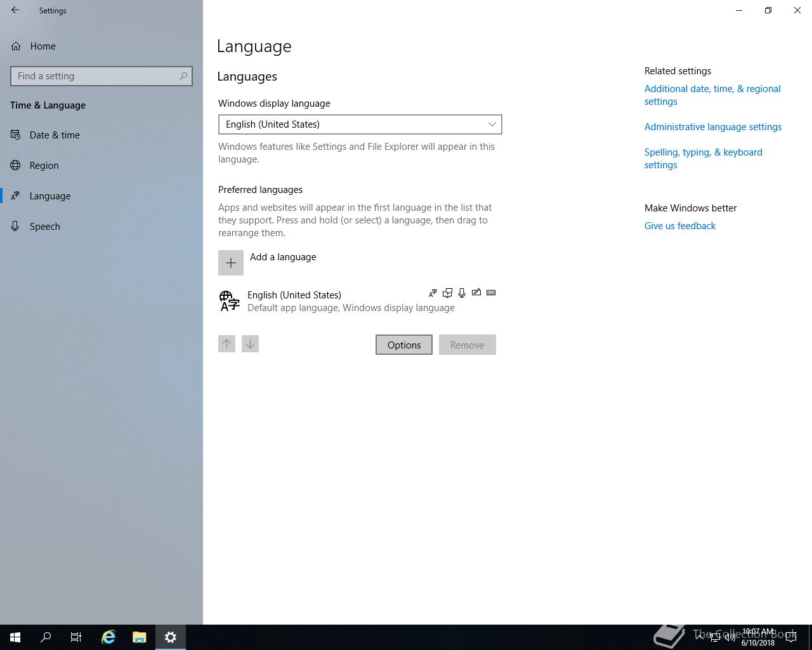Image resolution: width=812 pixels, height=650 pixels.
Task: Click the Remove language button
Action: [x=467, y=345]
